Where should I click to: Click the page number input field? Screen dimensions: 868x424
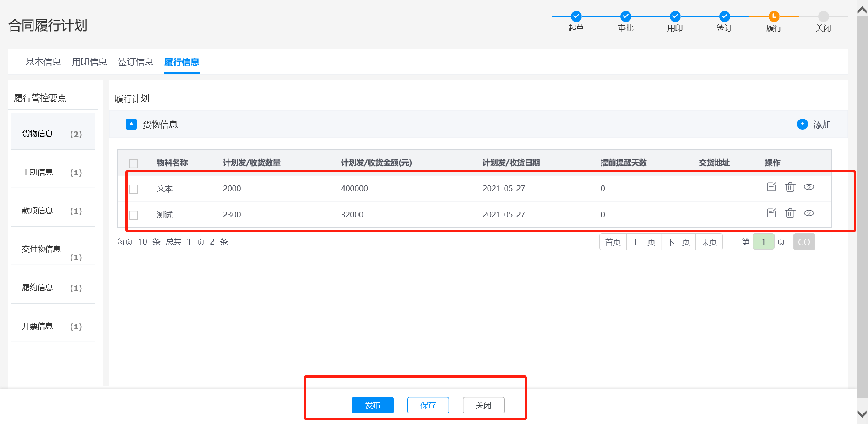pos(763,242)
